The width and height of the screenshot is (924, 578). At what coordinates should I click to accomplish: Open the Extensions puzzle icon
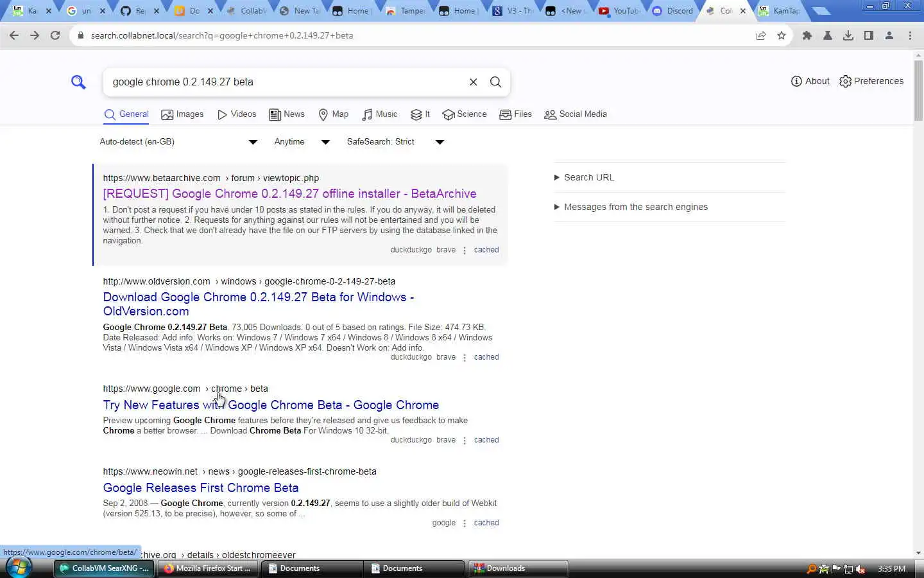pyautogui.click(x=807, y=35)
